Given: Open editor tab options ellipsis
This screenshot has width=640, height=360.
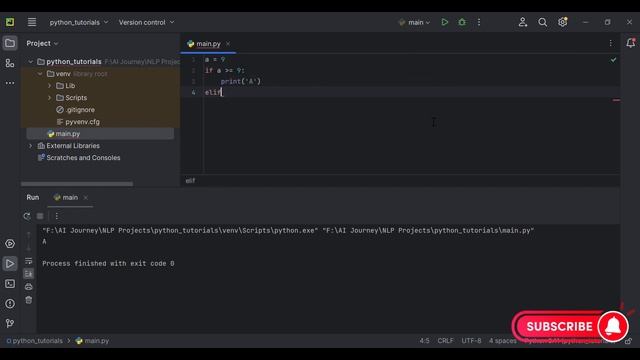Looking at the screenshot, I should pos(611,43).
